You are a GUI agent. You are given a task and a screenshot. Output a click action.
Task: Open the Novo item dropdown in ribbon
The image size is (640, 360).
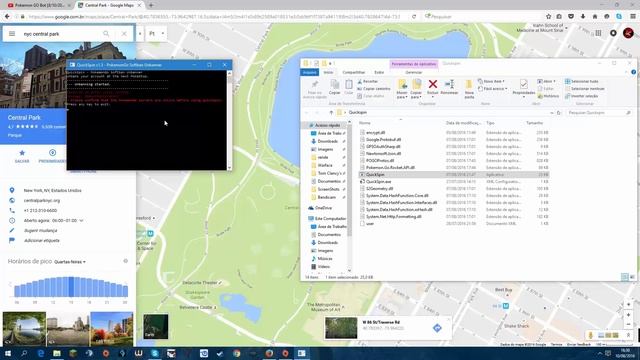coord(491,81)
